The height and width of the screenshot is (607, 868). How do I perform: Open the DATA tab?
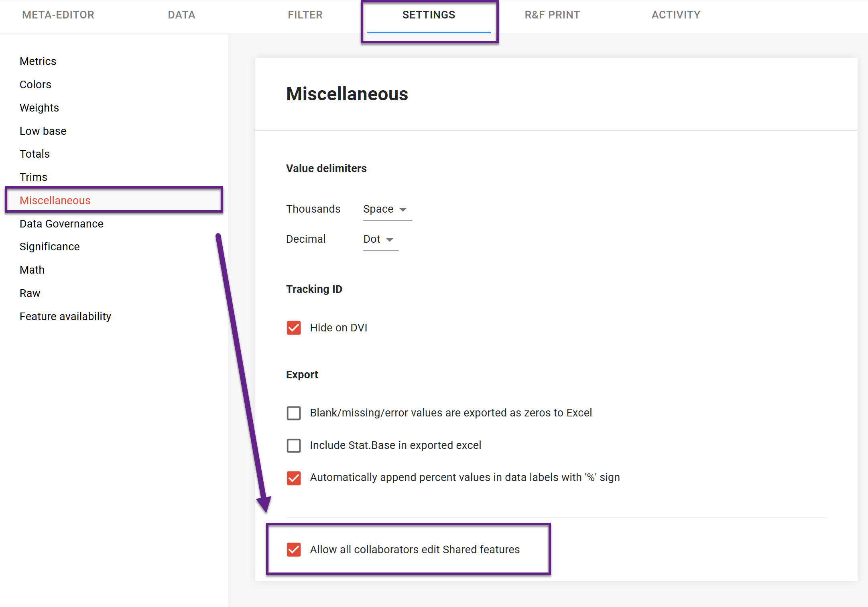point(181,15)
